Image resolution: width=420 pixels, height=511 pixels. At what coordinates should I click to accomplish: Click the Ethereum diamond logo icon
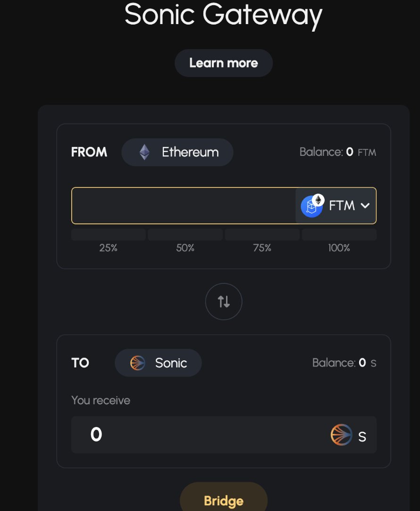(x=144, y=152)
